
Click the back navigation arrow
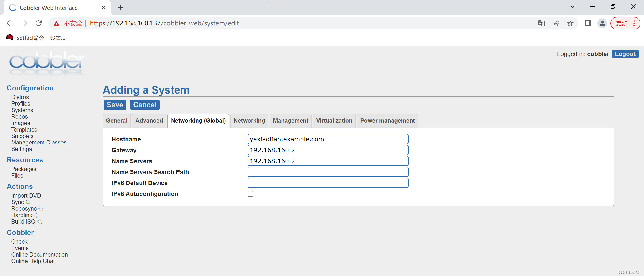pos(10,23)
